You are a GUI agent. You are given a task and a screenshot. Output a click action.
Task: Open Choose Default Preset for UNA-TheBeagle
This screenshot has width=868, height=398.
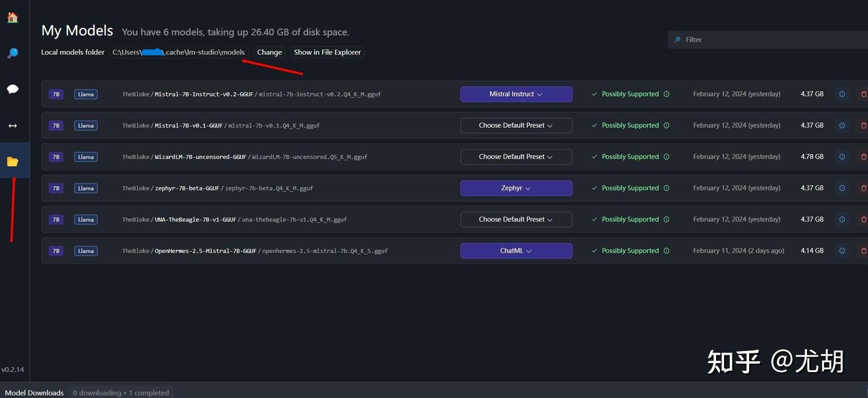(516, 219)
